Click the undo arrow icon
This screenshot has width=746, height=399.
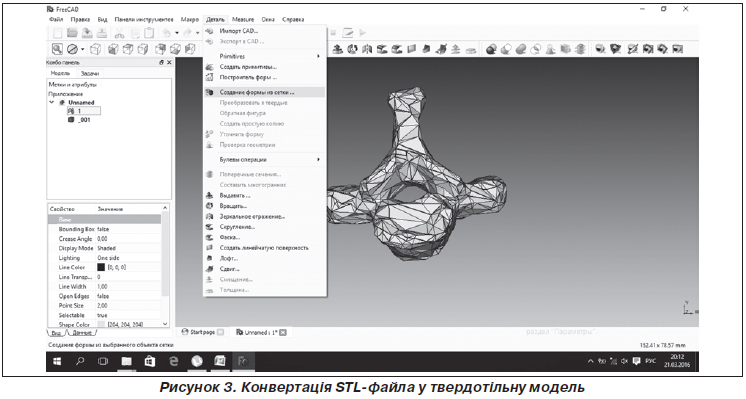point(167,33)
